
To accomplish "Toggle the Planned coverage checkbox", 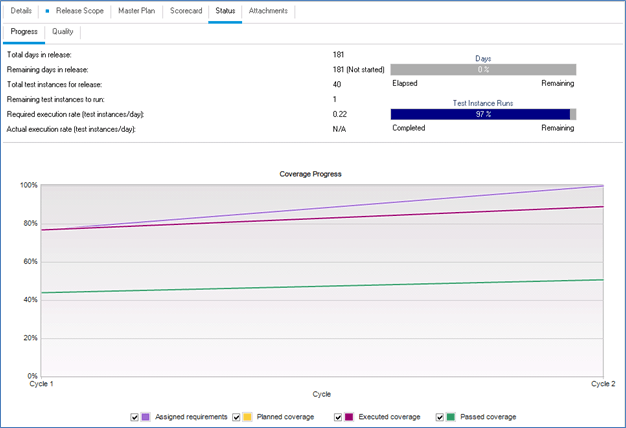I will pos(236,416).
